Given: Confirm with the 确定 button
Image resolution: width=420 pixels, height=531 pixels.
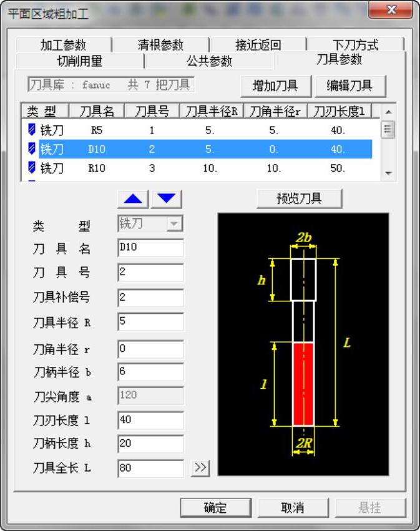Looking at the screenshot, I should coord(216,508).
